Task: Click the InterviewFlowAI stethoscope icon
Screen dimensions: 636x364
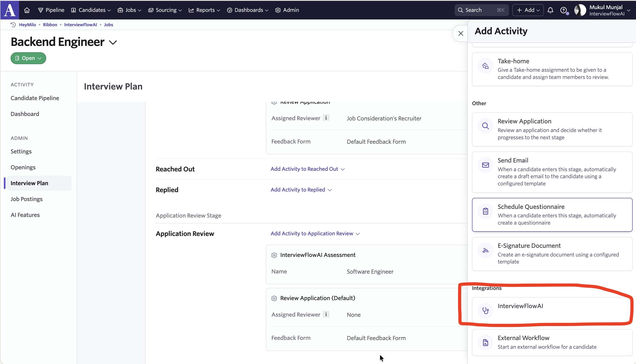Action: point(485,310)
